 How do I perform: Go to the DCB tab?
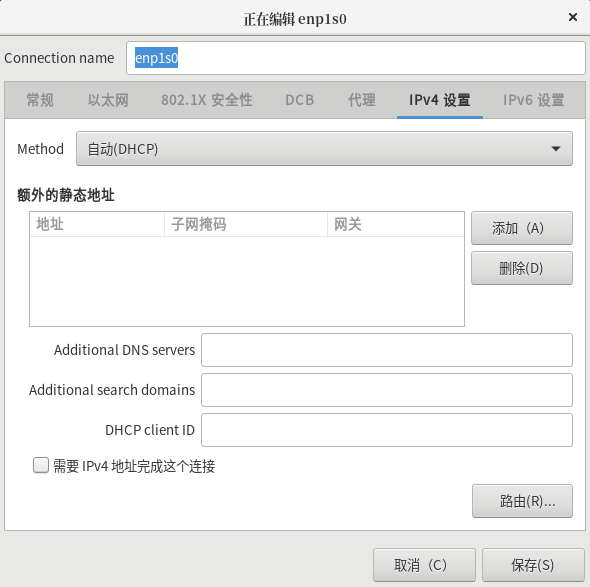(x=300, y=100)
